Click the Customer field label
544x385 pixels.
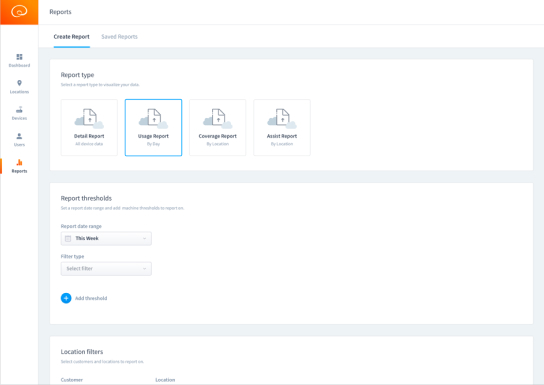tap(72, 380)
